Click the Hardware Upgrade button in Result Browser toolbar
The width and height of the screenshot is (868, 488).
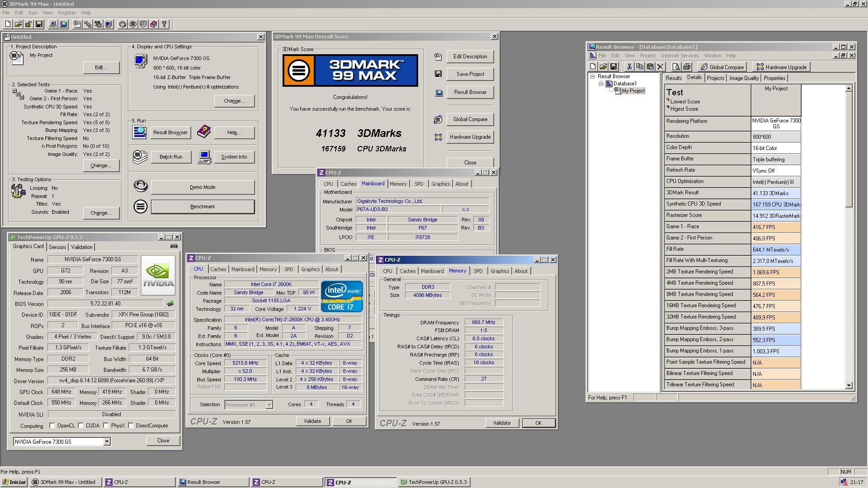(782, 67)
